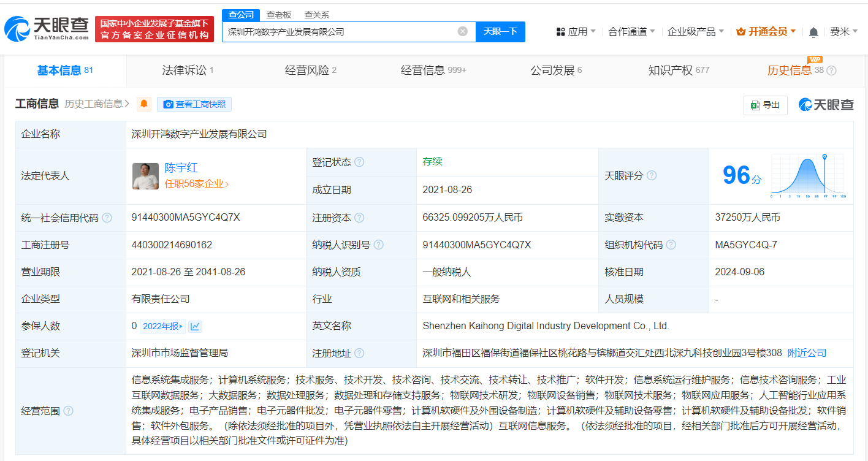Image resolution: width=868 pixels, height=461 pixels.
Task: Click help icon next to 注册资本
Action: coord(359,218)
